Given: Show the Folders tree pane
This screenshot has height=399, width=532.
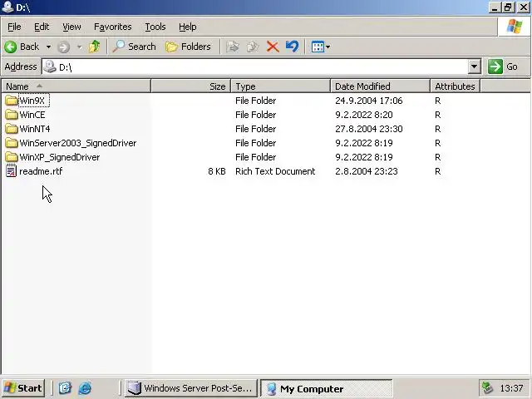Looking at the screenshot, I should 188,47.
